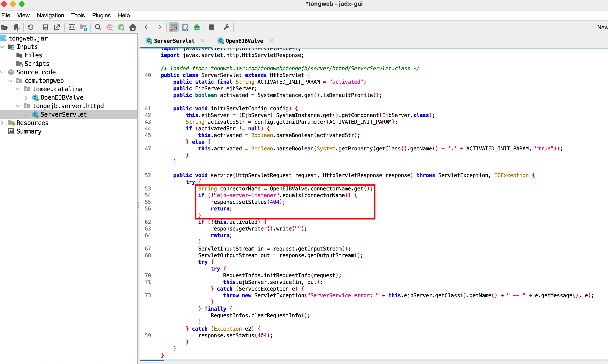608x364 pixels.
Task: Click the Add files icon
Action: tap(16, 27)
